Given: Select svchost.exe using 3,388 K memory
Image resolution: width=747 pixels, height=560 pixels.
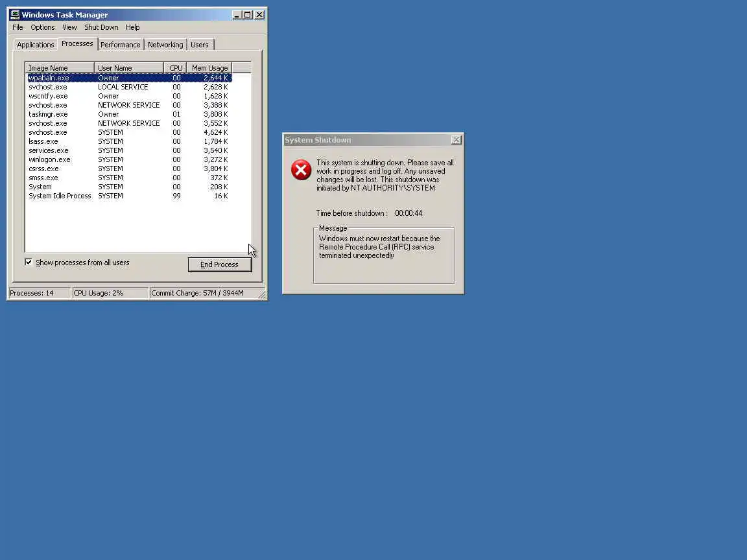Looking at the screenshot, I should coord(129,105).
